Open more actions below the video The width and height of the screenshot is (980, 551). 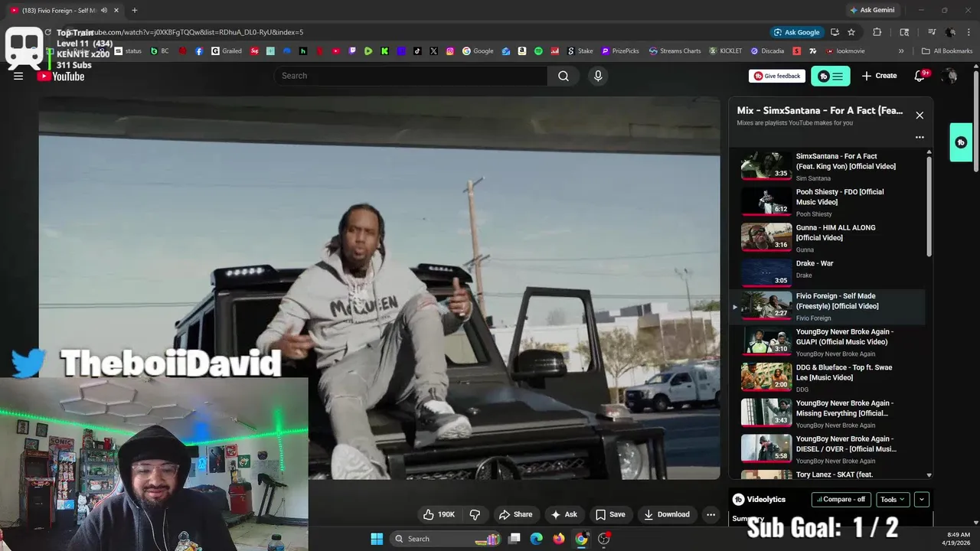tap(710, 514)
